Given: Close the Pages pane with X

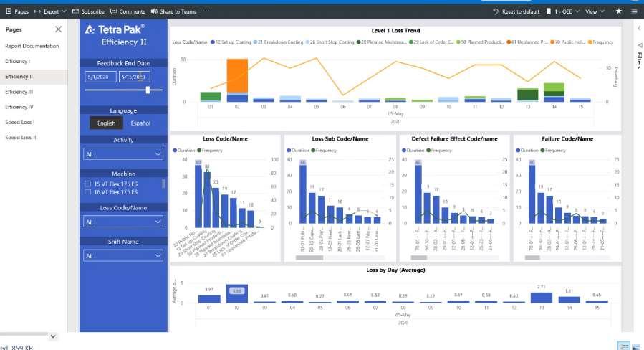Looking at the screenshot, I should pyautogui.click(x=58, y=29).
